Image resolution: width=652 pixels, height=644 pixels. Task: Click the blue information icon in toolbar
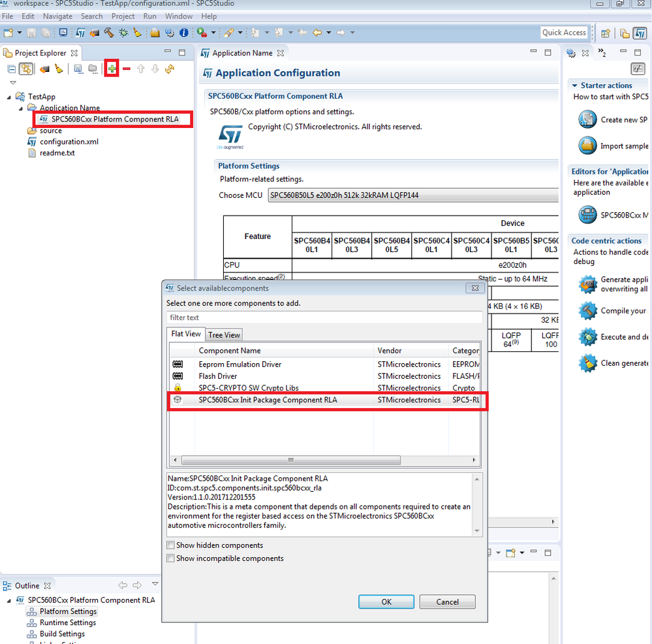point(184,33)
